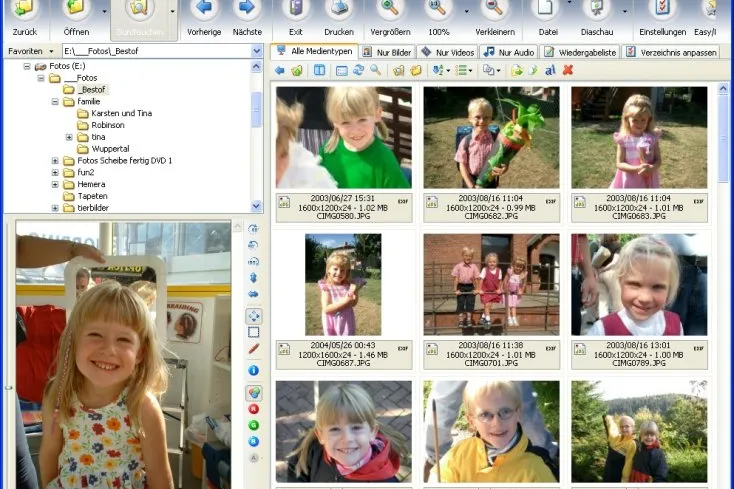This screenshot has height=489, width=734.
Task: Switch to the Nur Videos tab
Action: pyautogui.click(x=447, y=52)
